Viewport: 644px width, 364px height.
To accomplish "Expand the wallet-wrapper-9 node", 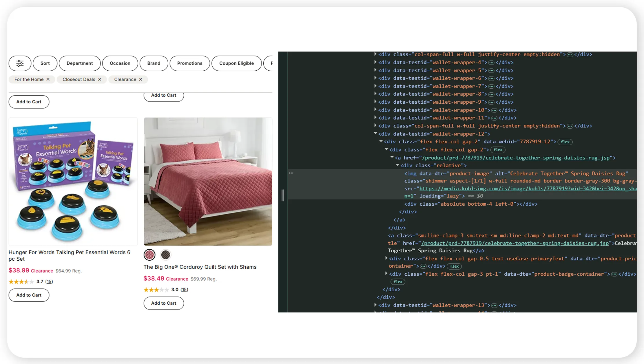I will point(375,102).
